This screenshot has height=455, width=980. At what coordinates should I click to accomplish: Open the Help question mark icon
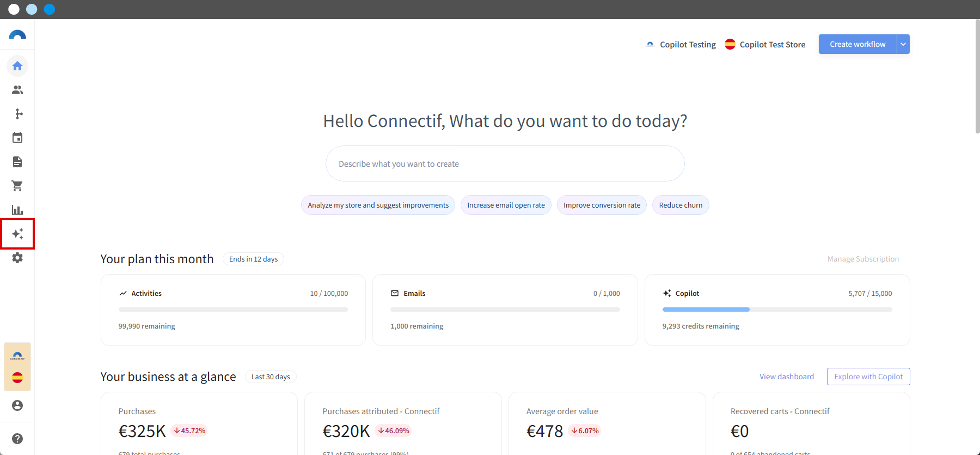pos(17,439)
